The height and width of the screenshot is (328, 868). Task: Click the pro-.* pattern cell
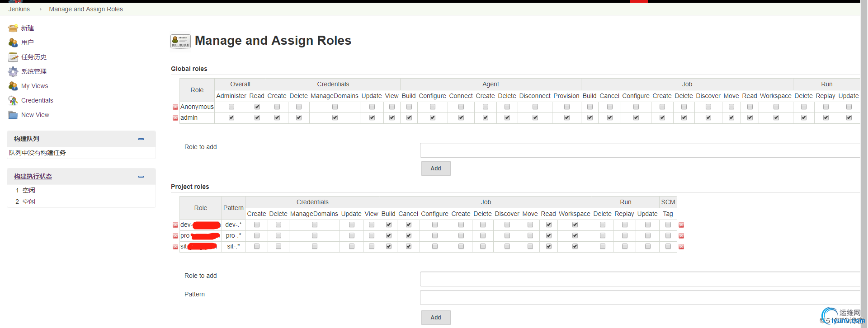pyautogui.click(x=233, y=235)
